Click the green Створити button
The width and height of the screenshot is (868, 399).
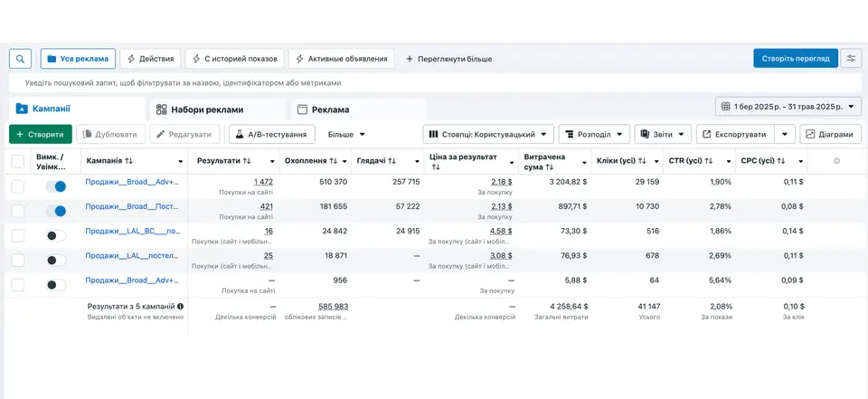[x=41, y=134]
